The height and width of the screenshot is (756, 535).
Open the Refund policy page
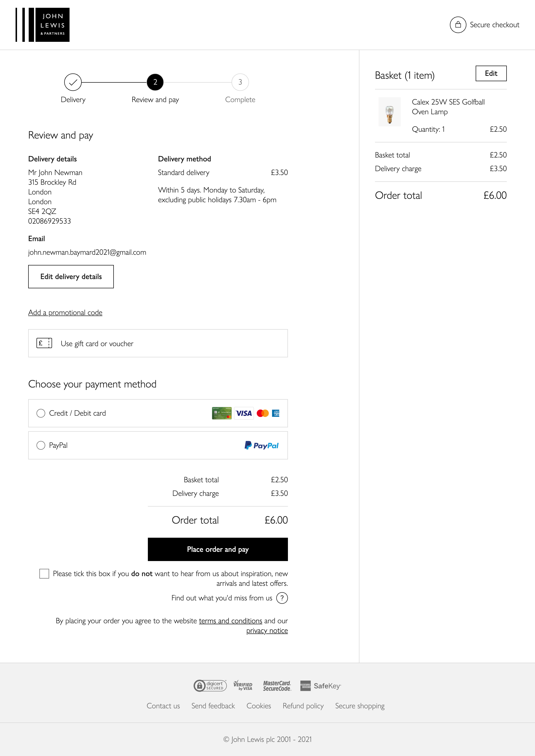[x=303, y=706]
